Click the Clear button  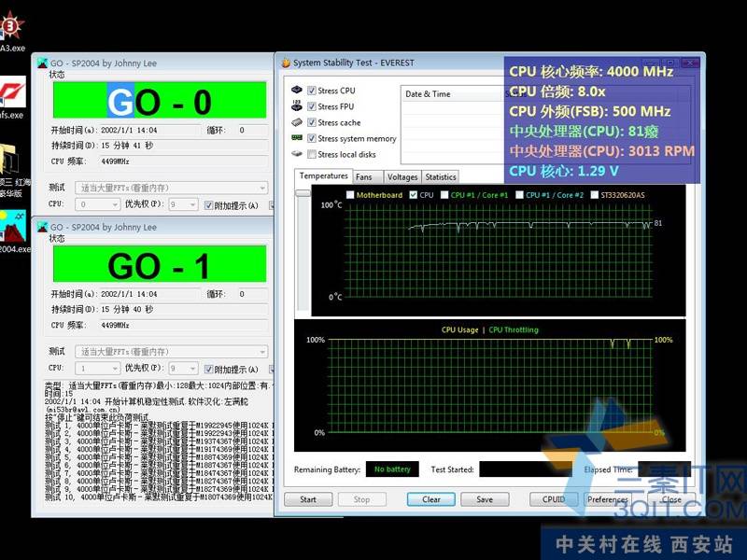point(431,499)
